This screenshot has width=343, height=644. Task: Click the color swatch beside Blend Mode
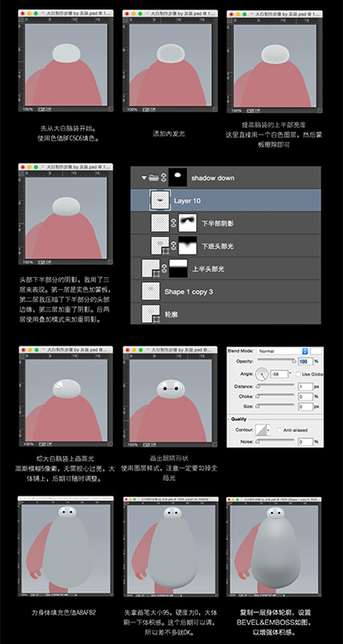click(316, 352)
